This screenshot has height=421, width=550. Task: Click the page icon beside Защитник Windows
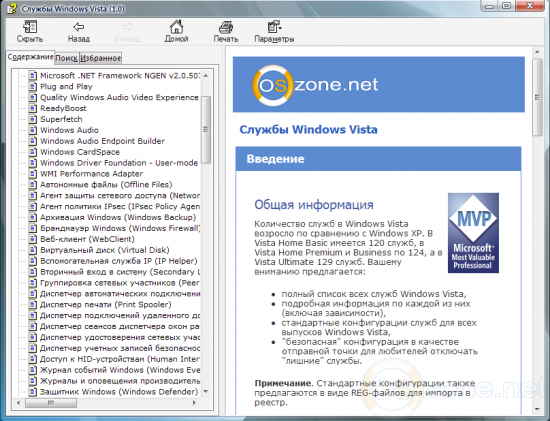[x=33, y=392]
